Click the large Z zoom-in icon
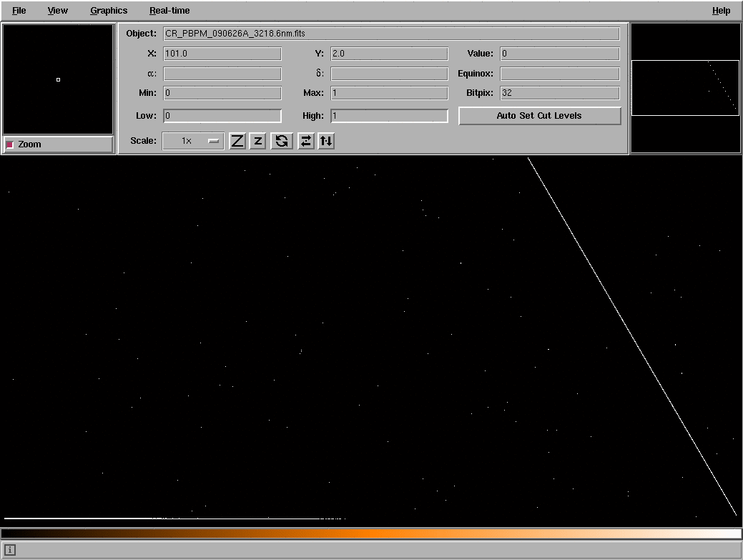Image resolution: width=743 pixels, height=560 pixels. (x=237, y=141)
